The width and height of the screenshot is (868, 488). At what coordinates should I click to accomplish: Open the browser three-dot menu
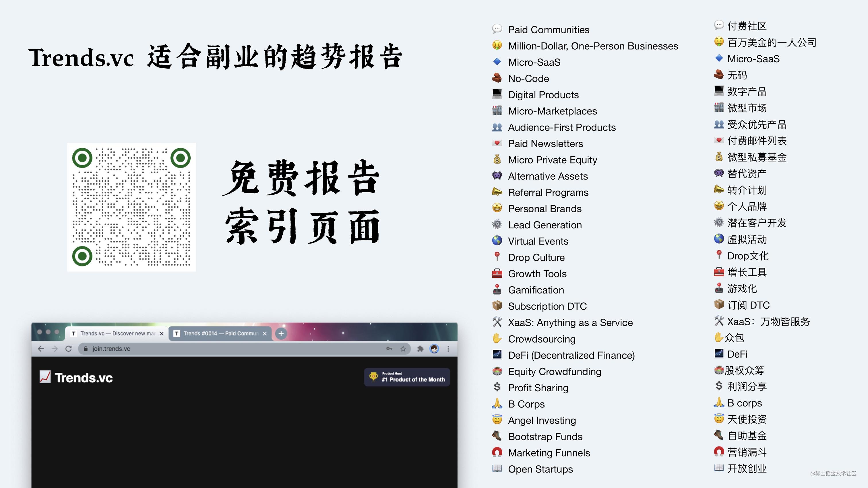[x=448, y=349]
